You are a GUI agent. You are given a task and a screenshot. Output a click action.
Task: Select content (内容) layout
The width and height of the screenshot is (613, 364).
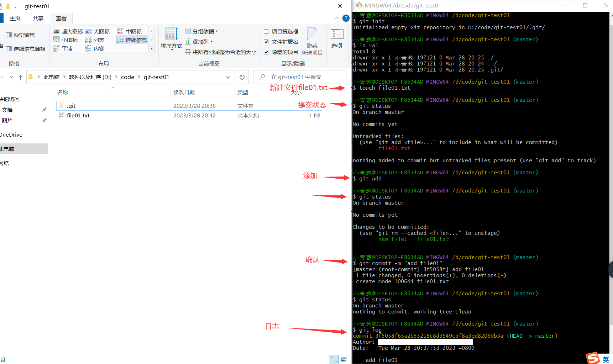coord(95,48)
